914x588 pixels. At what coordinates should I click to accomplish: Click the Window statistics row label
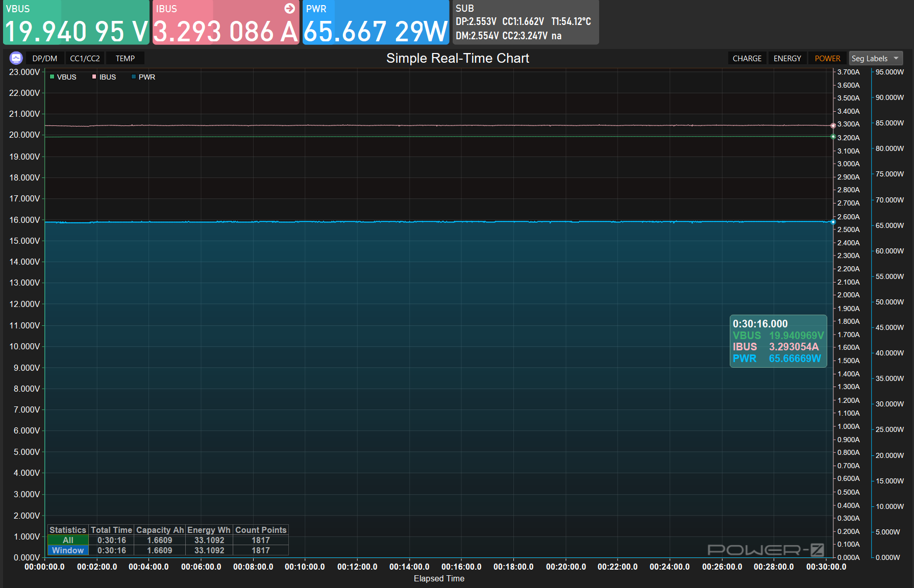(x=68, y=550)
